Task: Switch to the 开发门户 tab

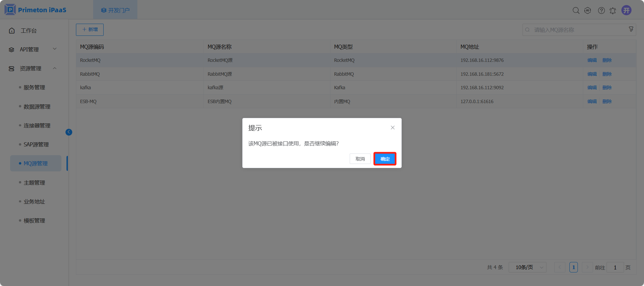Action: 115,10
